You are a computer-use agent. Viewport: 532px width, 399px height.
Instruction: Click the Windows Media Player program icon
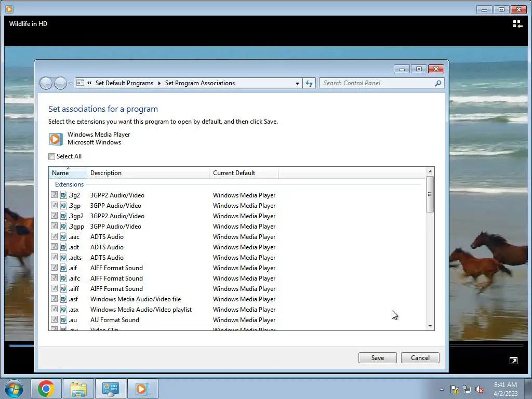[x=56, y=139]
